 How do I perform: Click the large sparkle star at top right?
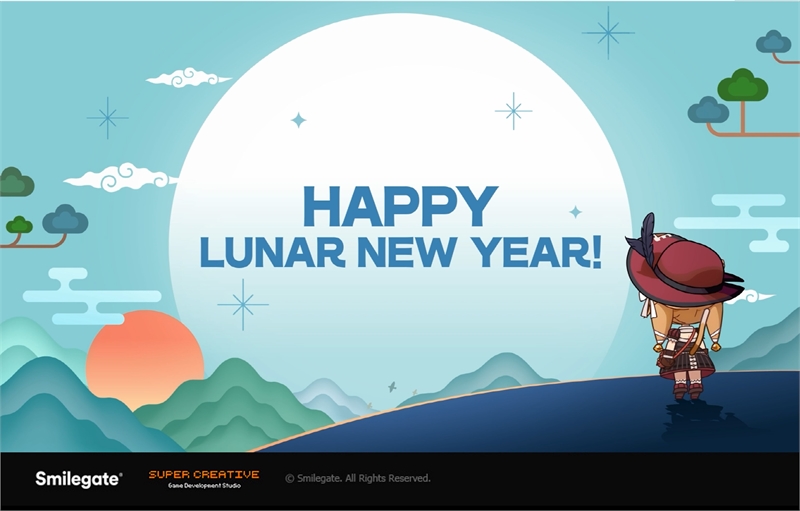pyautogui.click(x=608, y=33)
